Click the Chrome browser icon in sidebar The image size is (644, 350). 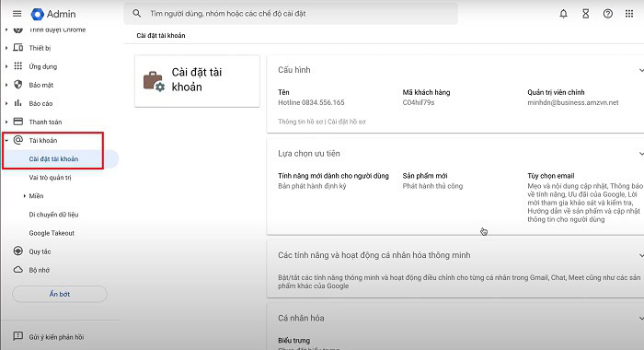click(x=18, y=29)
